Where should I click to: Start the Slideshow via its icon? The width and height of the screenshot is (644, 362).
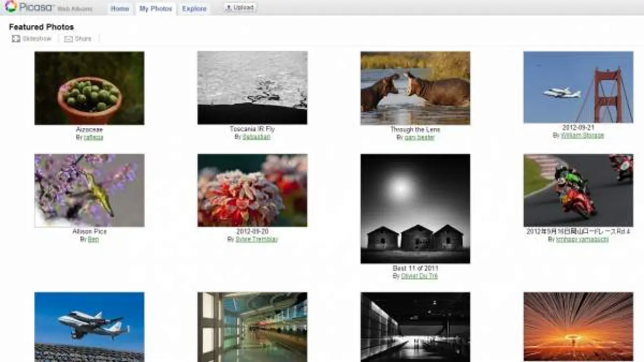[x=16, y=39]
